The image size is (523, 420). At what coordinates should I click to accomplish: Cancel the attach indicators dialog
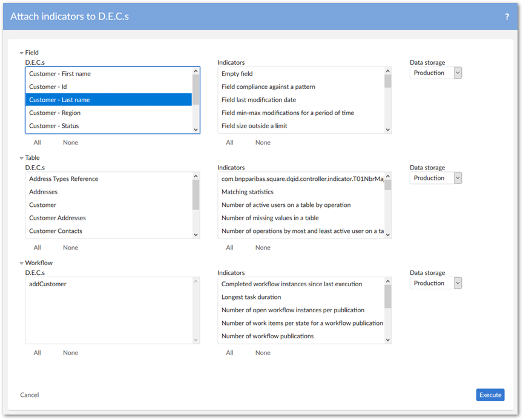click(30, 395)
